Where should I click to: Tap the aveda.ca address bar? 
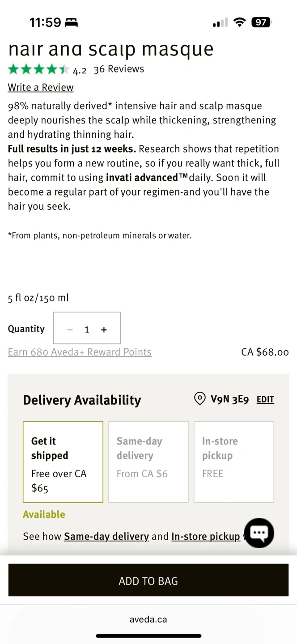tap(148, 619)
